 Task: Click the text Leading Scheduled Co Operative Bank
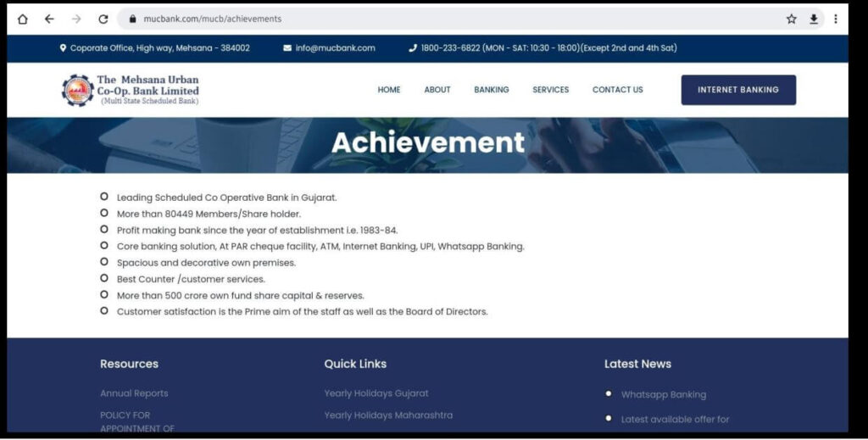(x=226, y=198)
